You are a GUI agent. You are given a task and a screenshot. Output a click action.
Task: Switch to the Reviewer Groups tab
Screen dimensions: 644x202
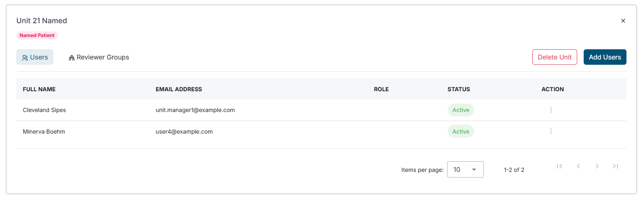[x=99, y=57]
